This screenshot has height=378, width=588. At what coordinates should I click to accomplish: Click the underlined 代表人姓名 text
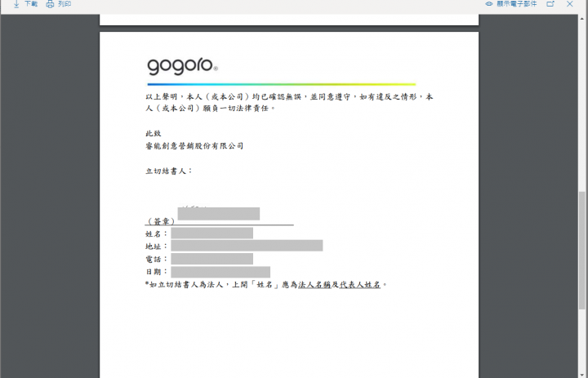359,285
